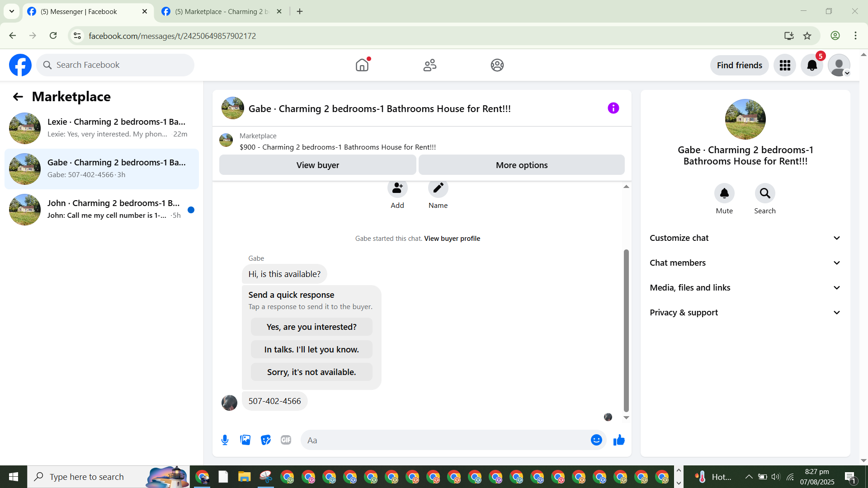
Task: Click the 507-402-4566 message bubble
Action: click(x=274, y=401)
